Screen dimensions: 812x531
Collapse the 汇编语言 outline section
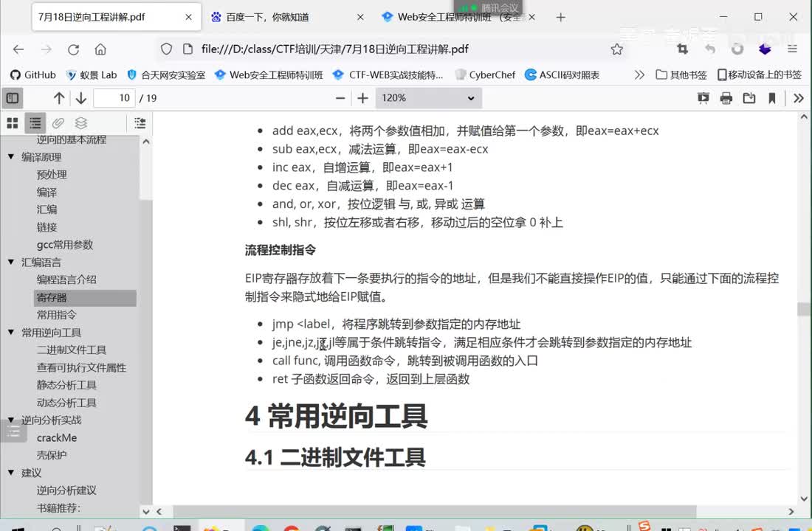(x=11, y=262)
